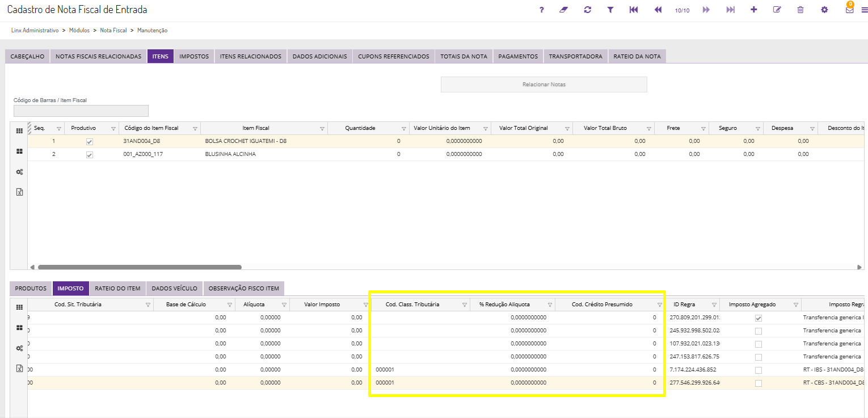Image resolution: width=868 pixels, height=418 pixels.
Task: Open the filter funnel in top toolbar
Action: coord(610,10)
